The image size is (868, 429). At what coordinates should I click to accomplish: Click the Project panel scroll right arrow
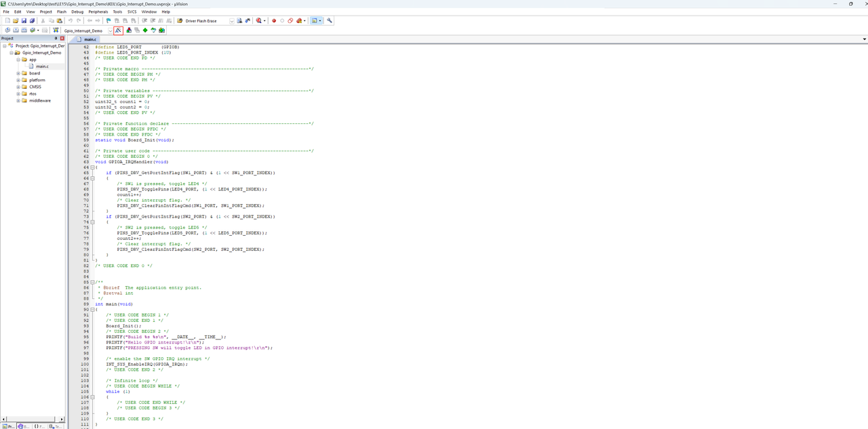tap(62, 420)
